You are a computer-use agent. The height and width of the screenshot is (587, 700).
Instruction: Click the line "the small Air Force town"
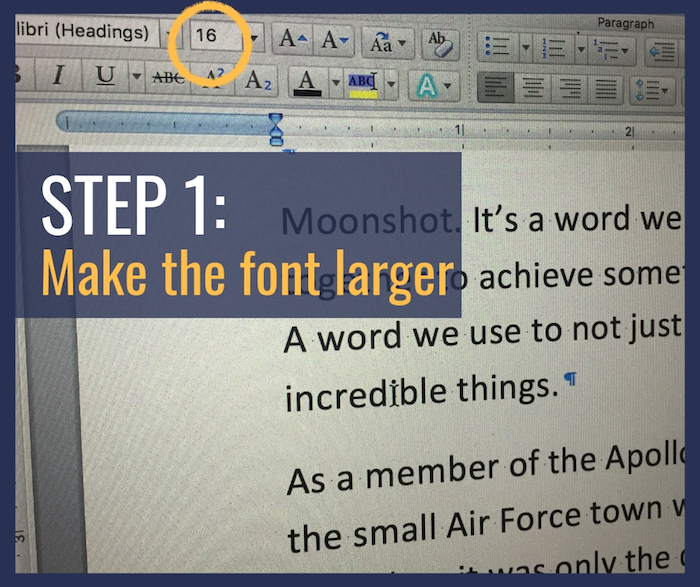click(474, 527)
